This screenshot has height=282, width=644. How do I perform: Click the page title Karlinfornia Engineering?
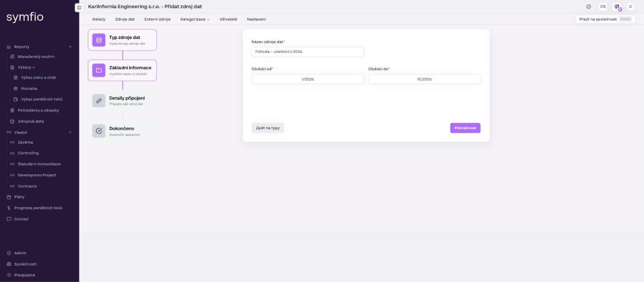coord(145,6)
